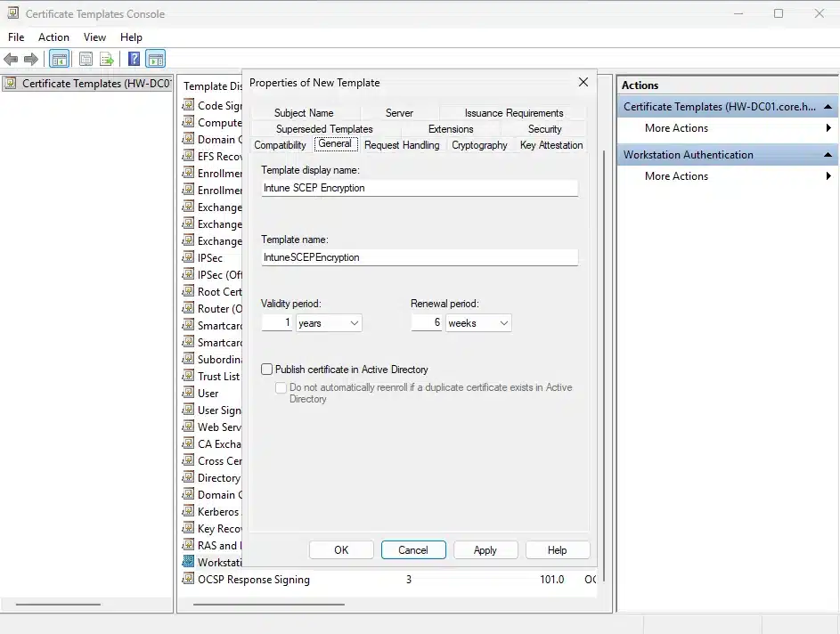The height and width of the screenshot is (634, 840).
Task: Click the Properties toolbar icon
Action: (86, 60)
